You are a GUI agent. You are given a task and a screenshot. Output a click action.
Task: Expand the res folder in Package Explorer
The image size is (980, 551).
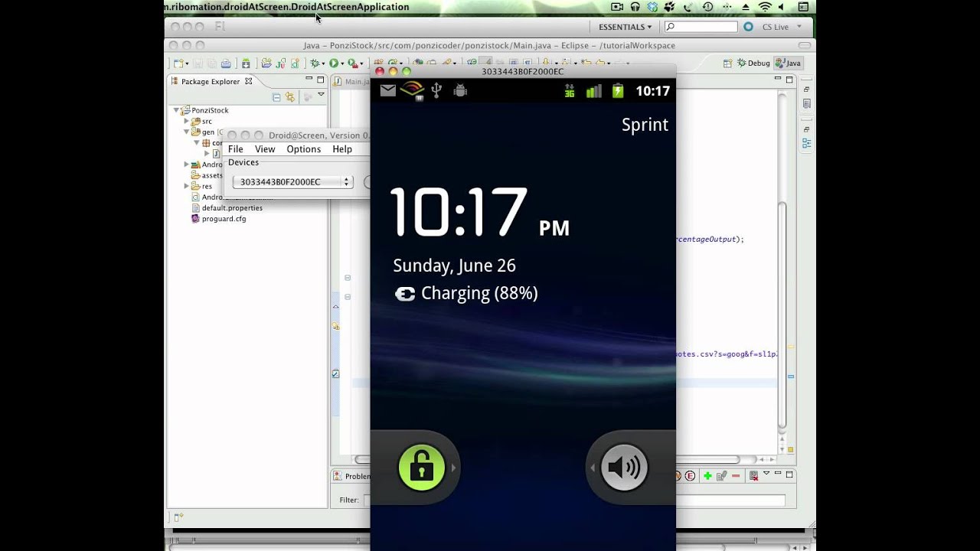[x=186, y=186]
